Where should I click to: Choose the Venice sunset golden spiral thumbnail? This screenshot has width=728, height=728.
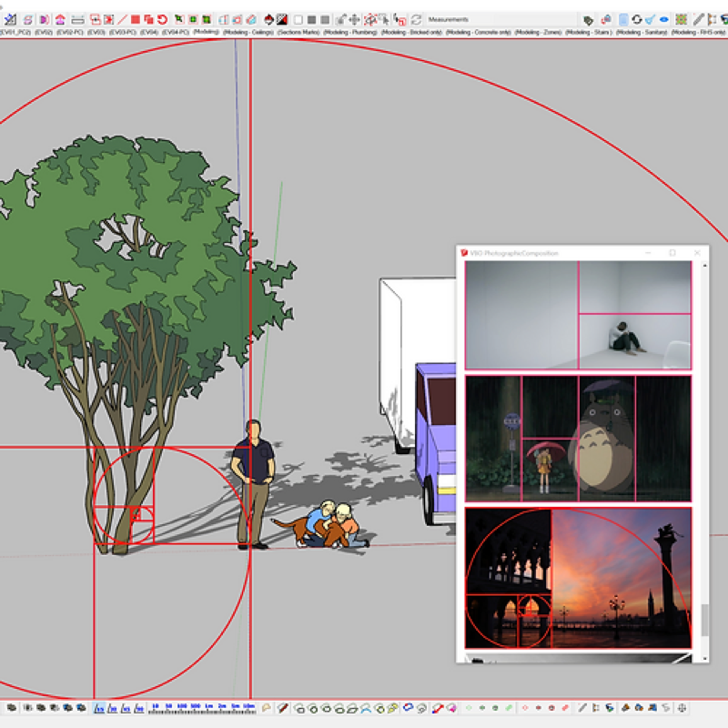578,578
